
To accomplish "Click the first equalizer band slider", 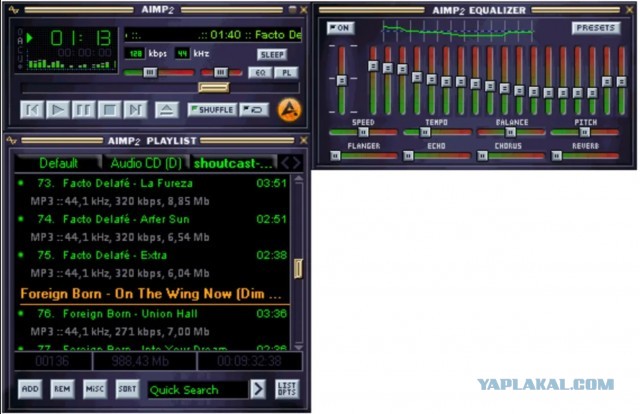I will (373, 65).
